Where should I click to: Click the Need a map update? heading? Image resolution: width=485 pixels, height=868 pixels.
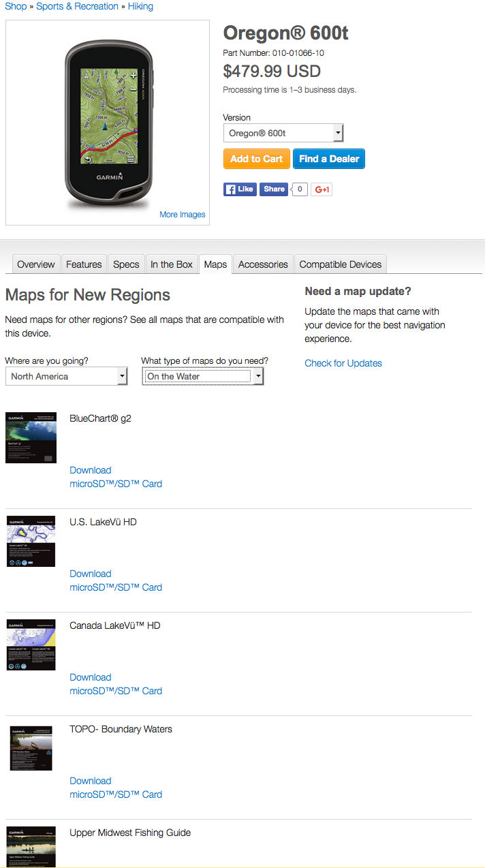[358, 291]
